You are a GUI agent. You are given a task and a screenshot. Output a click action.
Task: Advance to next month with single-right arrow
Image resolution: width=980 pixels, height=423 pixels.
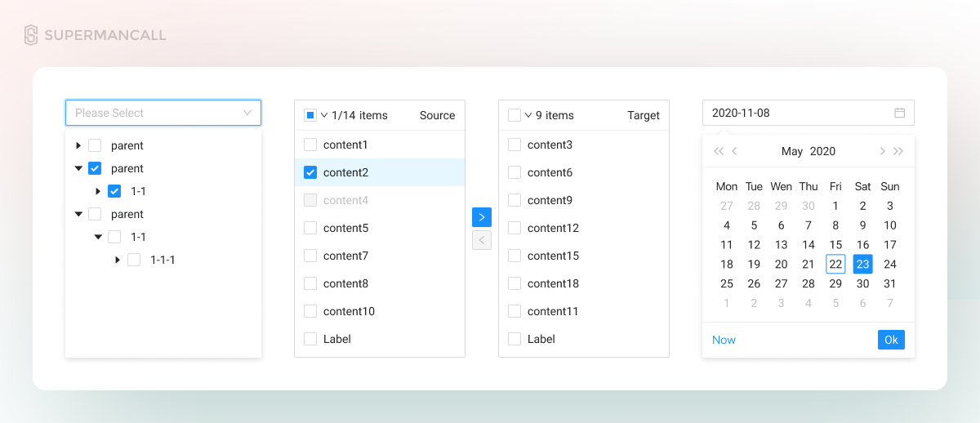click(882, 151)
